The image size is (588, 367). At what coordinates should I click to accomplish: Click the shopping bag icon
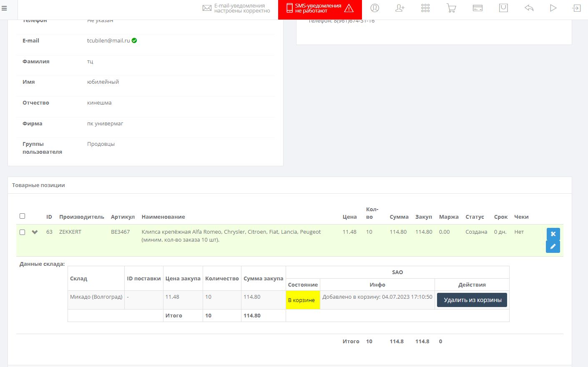coord(503,8)
